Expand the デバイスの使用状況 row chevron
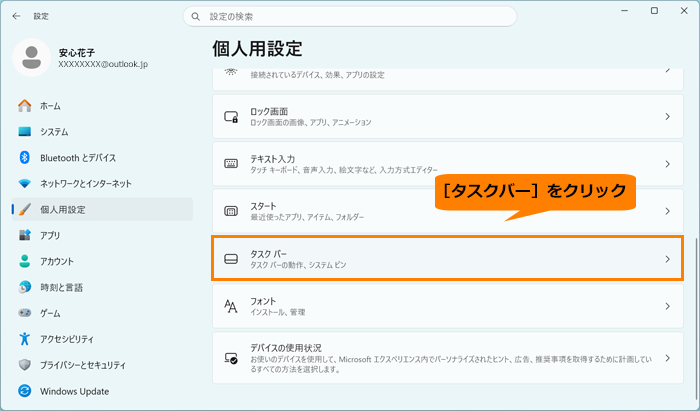This screenshot has height=411, width=700. 667,358
